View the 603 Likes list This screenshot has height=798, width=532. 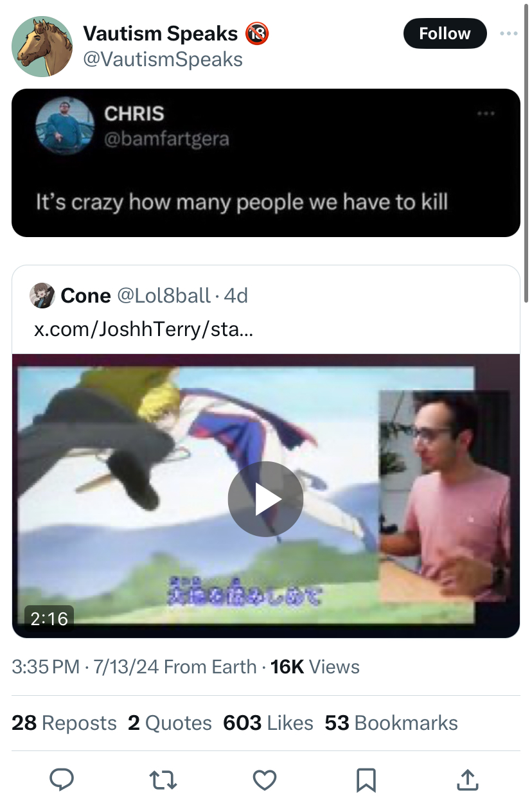(268, 723)
